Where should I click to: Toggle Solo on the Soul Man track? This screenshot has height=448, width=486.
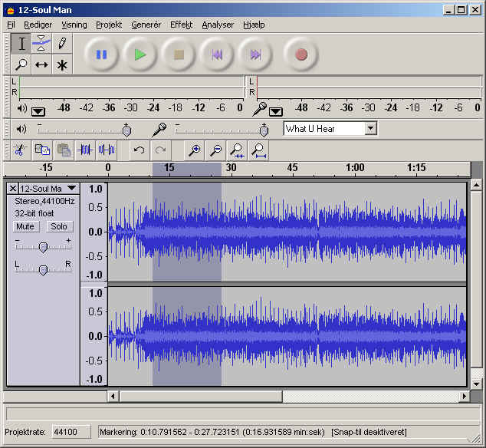[x=58, y=226]
